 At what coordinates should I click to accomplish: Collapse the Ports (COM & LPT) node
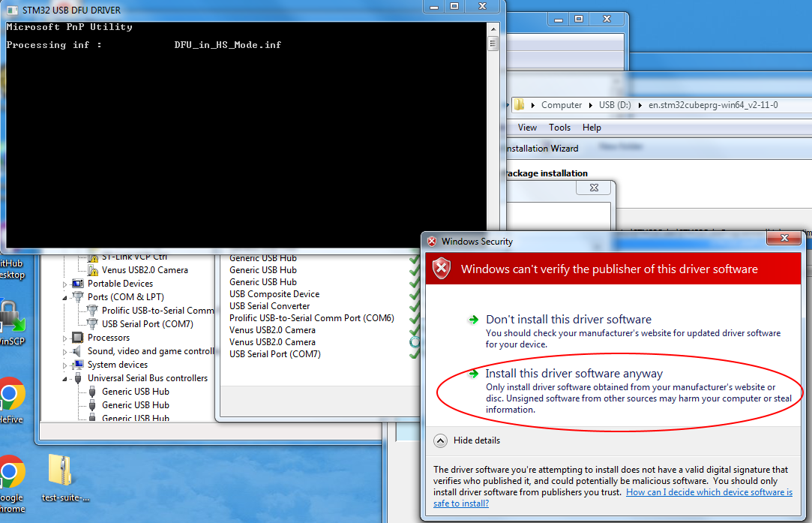pyautogui.click(x=64, y=297)
